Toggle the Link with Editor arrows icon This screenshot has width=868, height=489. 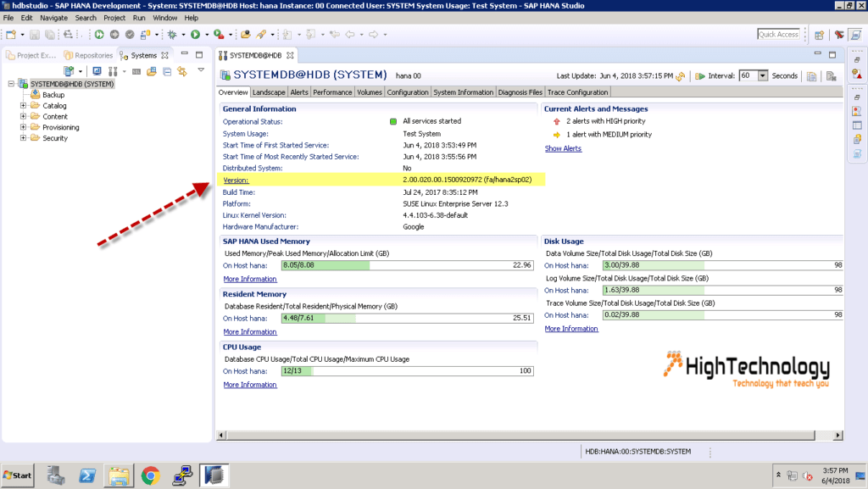click(x=182, y=70)
